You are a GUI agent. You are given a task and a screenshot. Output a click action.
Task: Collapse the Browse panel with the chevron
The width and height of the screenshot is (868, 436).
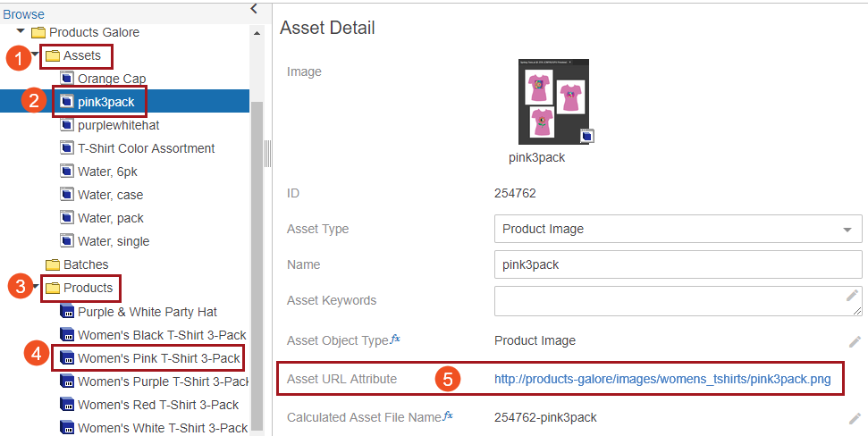(x=254, y=8)
